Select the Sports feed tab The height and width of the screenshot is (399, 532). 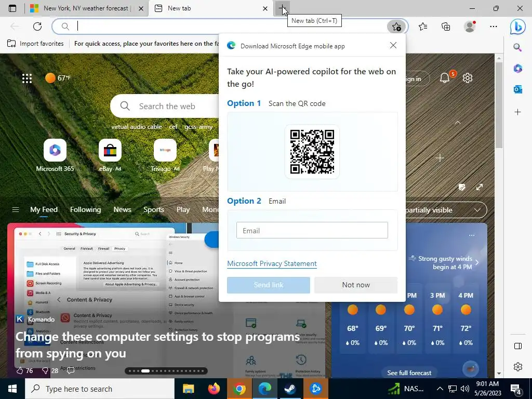(154, 210)
